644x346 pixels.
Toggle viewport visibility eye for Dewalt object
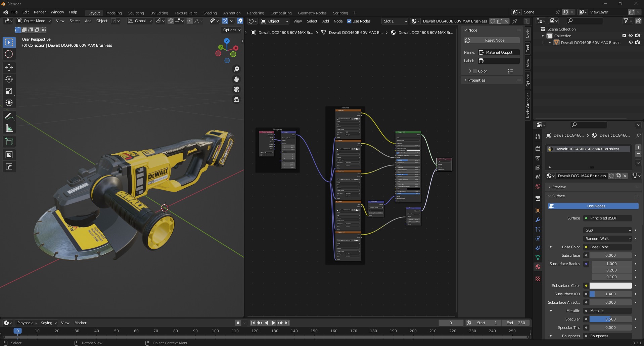click(x=631, y=42)
